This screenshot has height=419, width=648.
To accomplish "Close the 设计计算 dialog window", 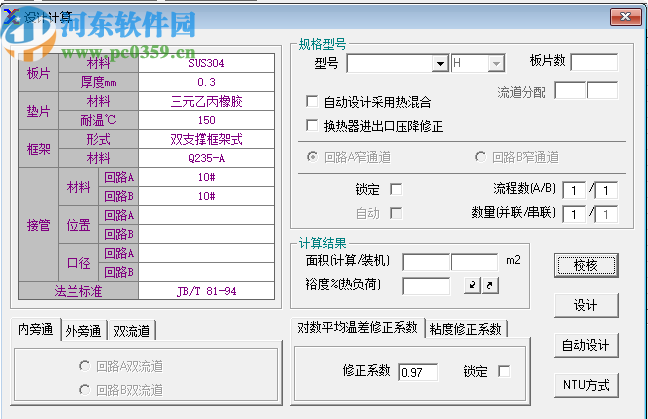I will (x=626, y=17).
